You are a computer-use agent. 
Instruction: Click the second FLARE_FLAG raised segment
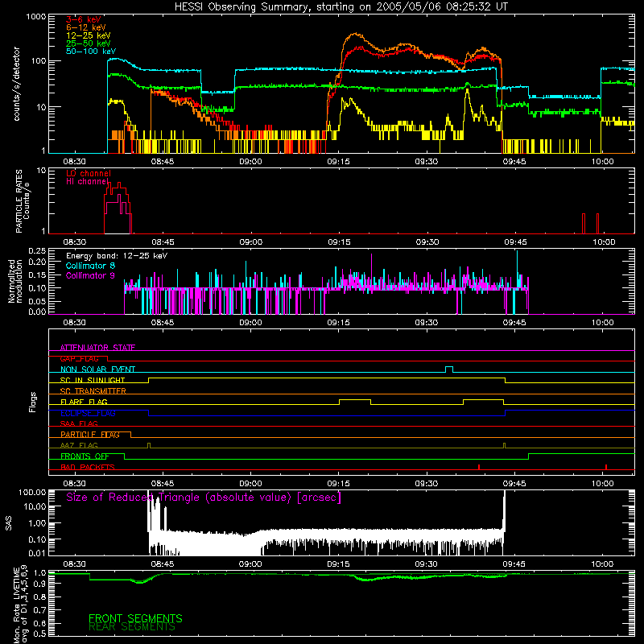pos(483,400)
